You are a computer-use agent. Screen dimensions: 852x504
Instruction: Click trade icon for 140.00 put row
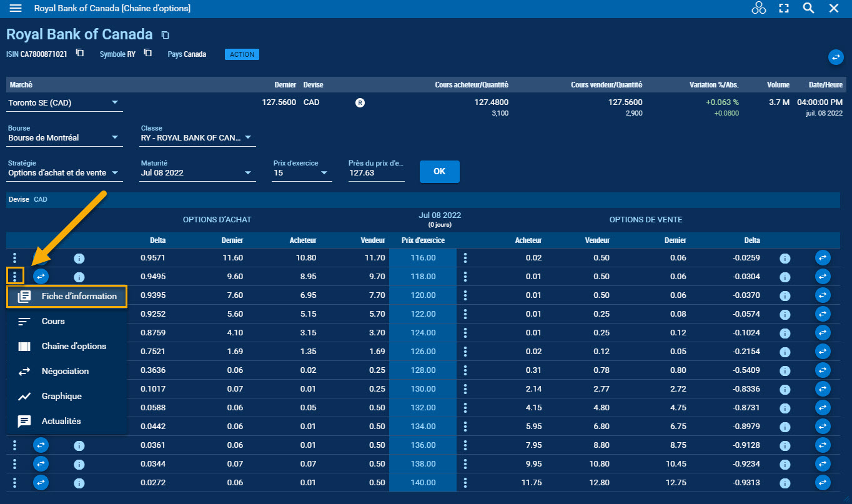pyautogui.click(x=823, y=483)
